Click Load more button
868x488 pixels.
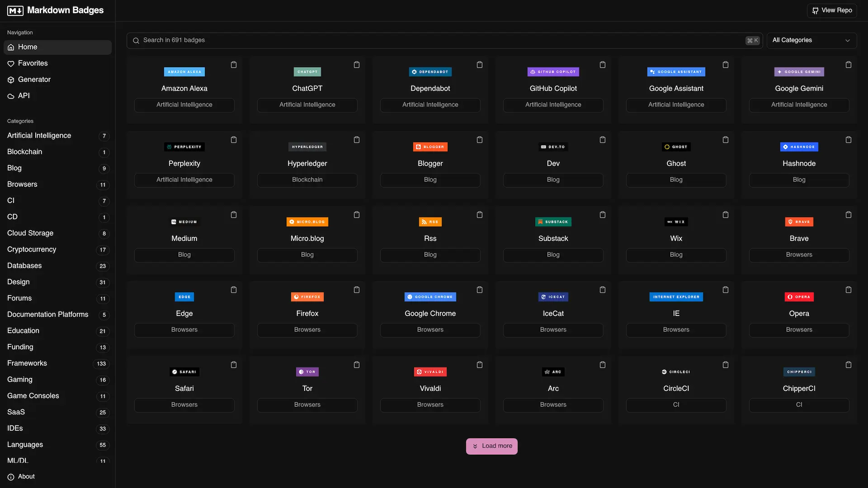492,446
